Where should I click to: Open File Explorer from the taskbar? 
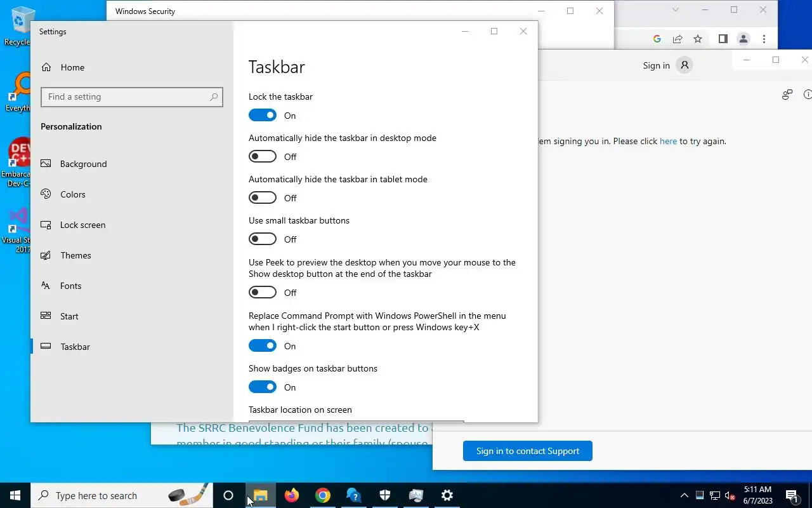260,495
